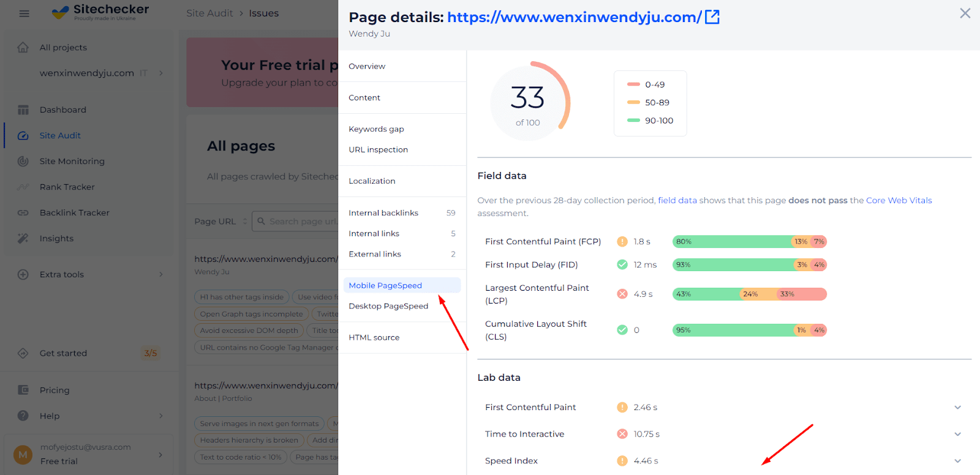980x475 pixels.
Task: Open page URL in new tab icon
Action: 712,17
